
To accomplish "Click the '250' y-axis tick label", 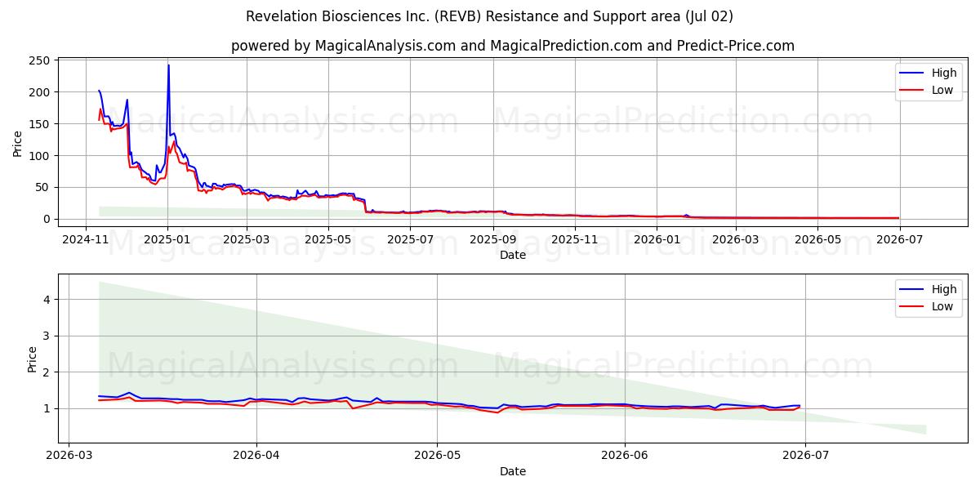I will point(41,60).
